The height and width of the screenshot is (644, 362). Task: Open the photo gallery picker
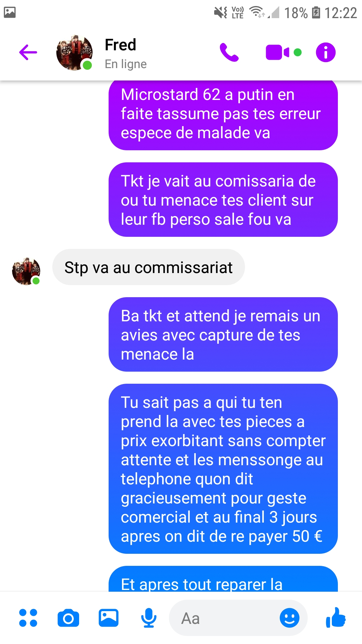(x=109, y=618)
